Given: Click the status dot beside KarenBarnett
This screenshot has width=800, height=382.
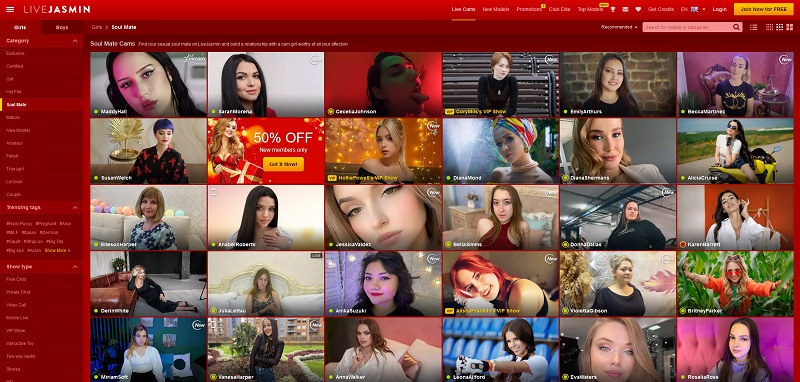Looking at the screenshot, I should point(683,244).
